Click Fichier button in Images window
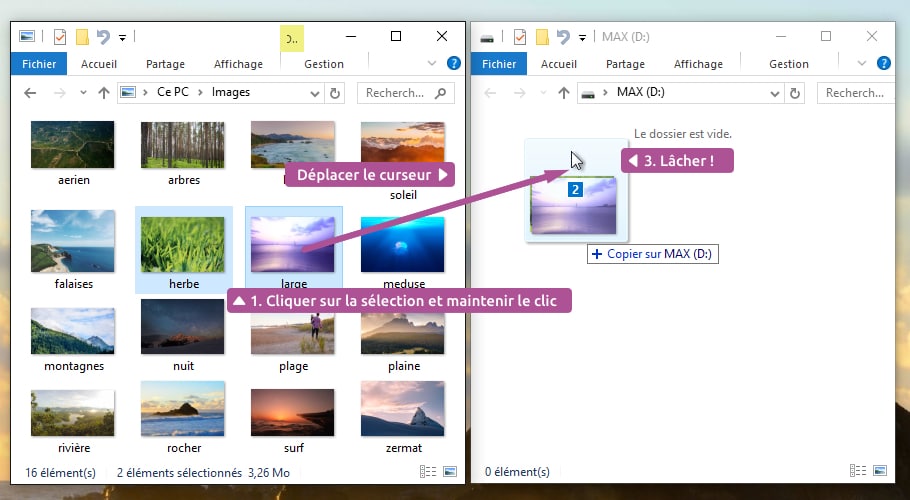The width and height of the screenshot is (910, 500). click(x=39, y=64)
